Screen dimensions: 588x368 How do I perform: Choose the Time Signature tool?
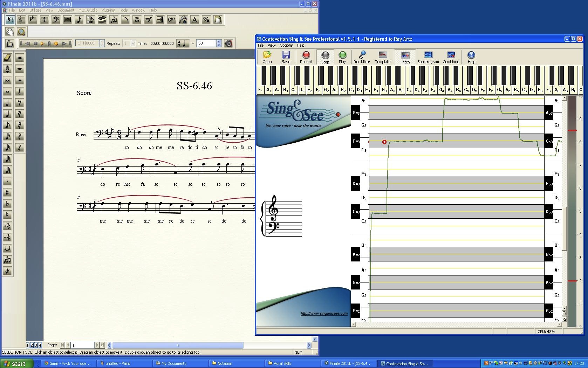click(44, 20)
